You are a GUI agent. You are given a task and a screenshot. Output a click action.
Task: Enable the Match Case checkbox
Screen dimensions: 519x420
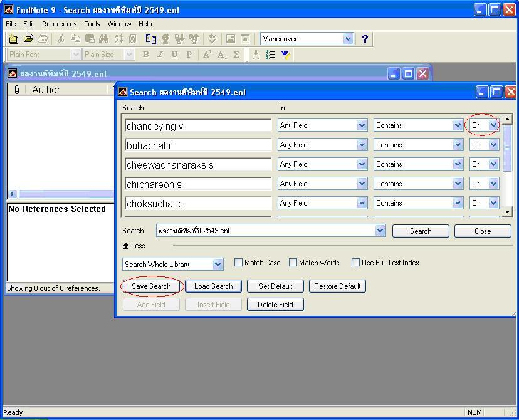(x=238, y=263)
